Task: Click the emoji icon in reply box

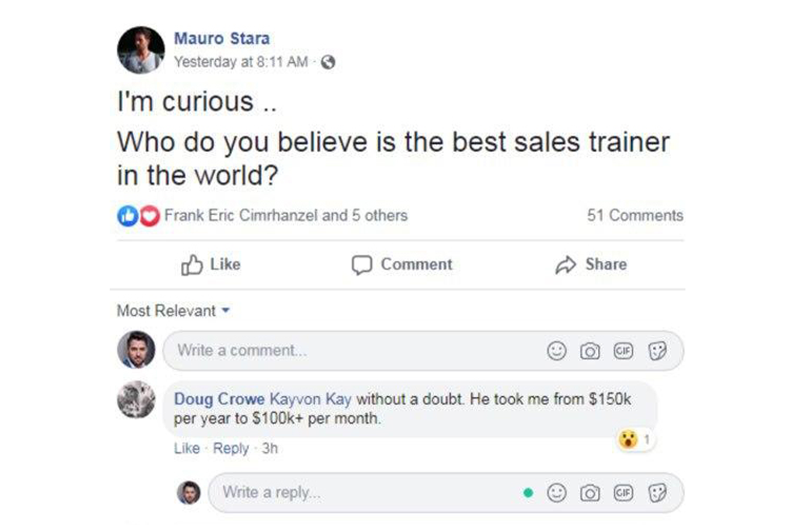Action: [557, 492]
